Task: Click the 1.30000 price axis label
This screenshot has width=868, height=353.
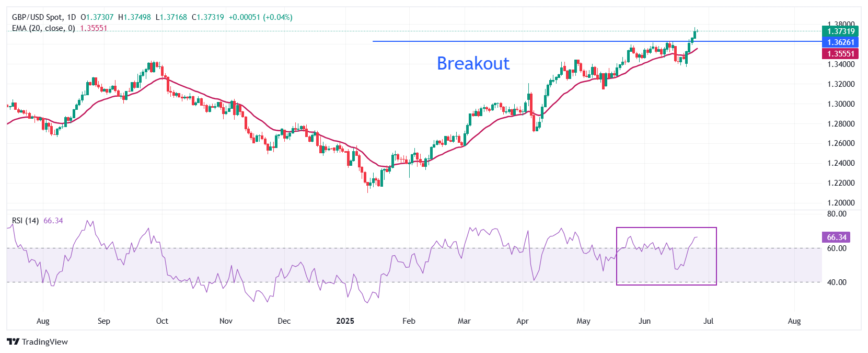Action: [841, 104]
